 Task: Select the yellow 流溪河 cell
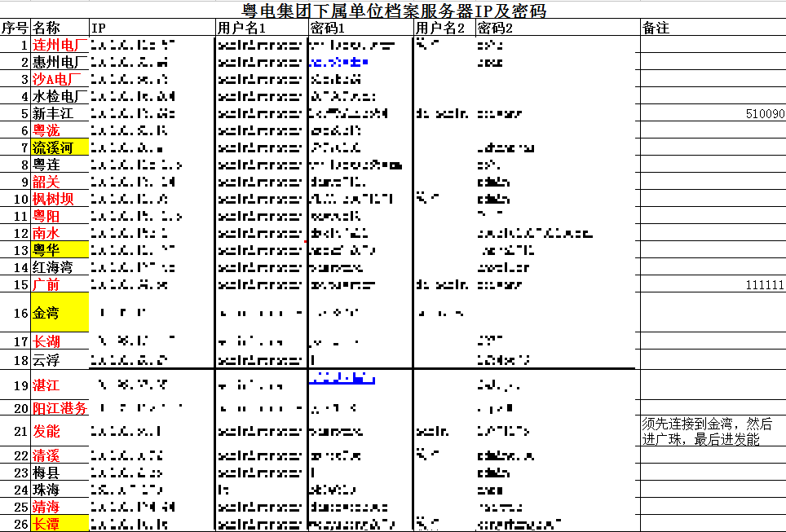point(60,147)
